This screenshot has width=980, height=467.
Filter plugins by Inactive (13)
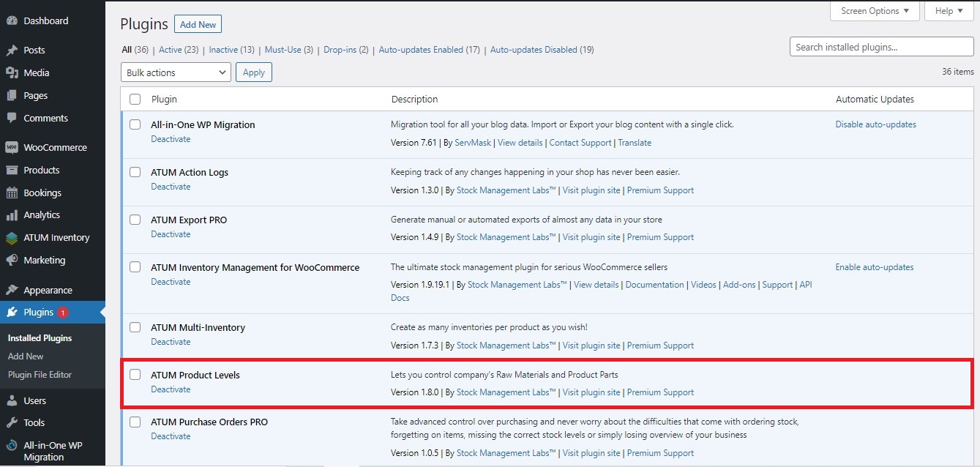[231, 50]
